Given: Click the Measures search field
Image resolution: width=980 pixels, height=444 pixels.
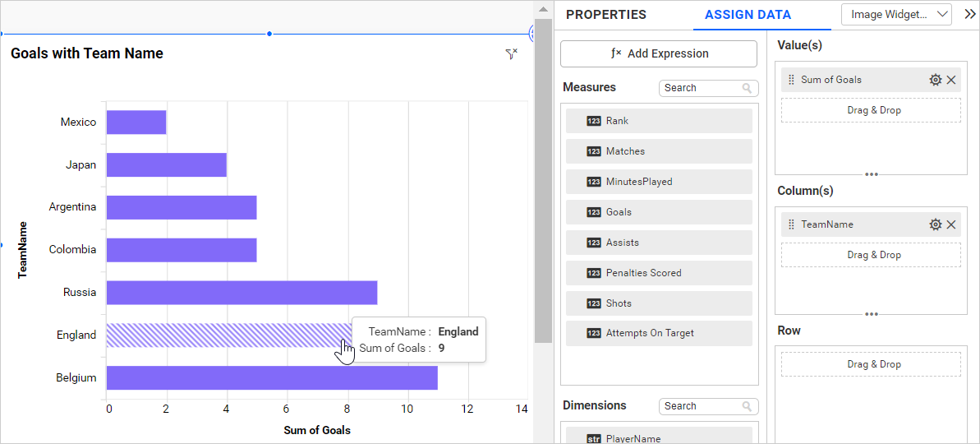Looking at the screenshot, I should tap(698, 88).
